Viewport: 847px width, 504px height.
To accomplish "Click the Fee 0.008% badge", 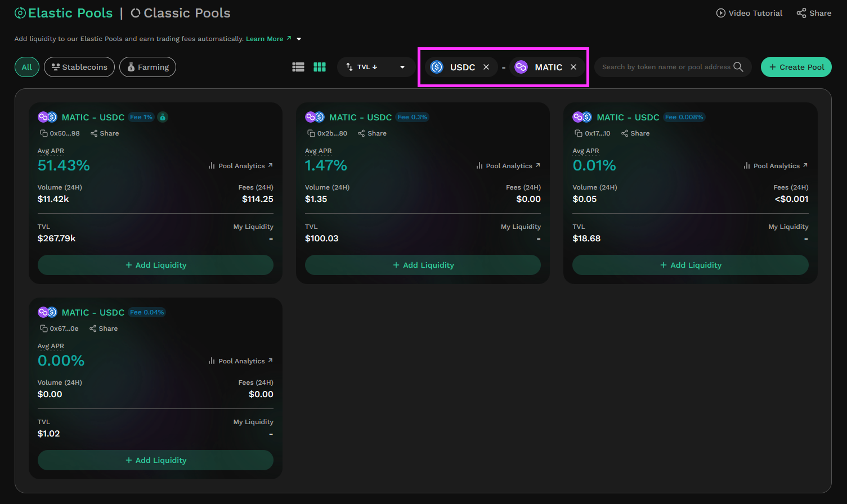I will click(x=684, y=117).
